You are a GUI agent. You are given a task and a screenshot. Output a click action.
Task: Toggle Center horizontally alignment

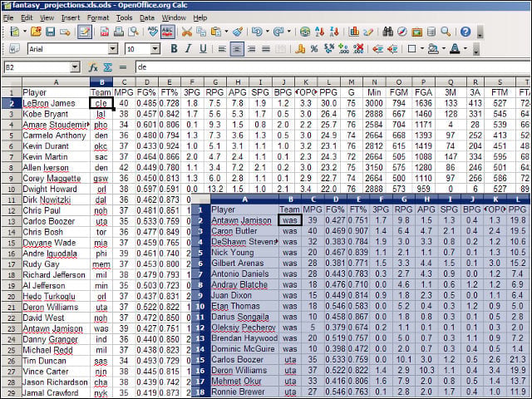point(237,49)
